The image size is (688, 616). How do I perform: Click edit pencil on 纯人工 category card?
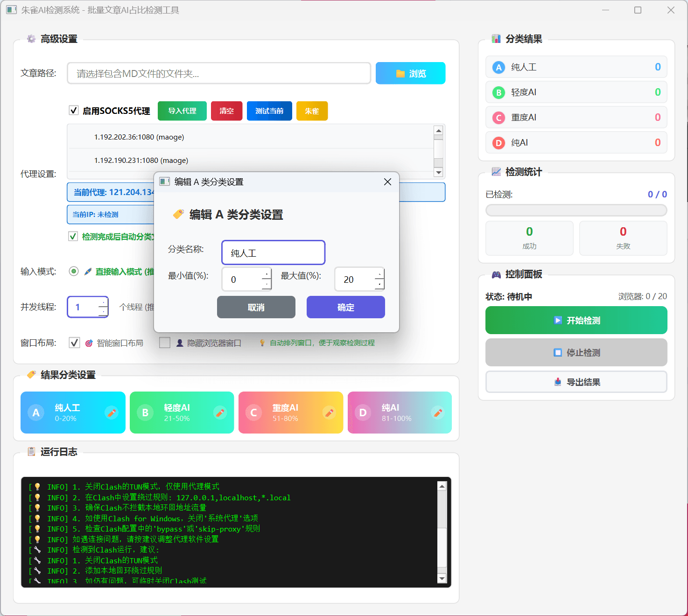click(x=111, y=413)
